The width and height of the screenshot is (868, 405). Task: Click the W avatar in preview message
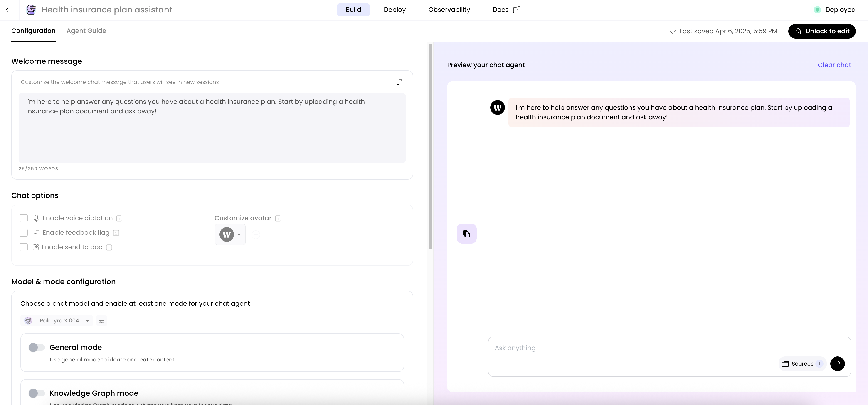[497, 108]
